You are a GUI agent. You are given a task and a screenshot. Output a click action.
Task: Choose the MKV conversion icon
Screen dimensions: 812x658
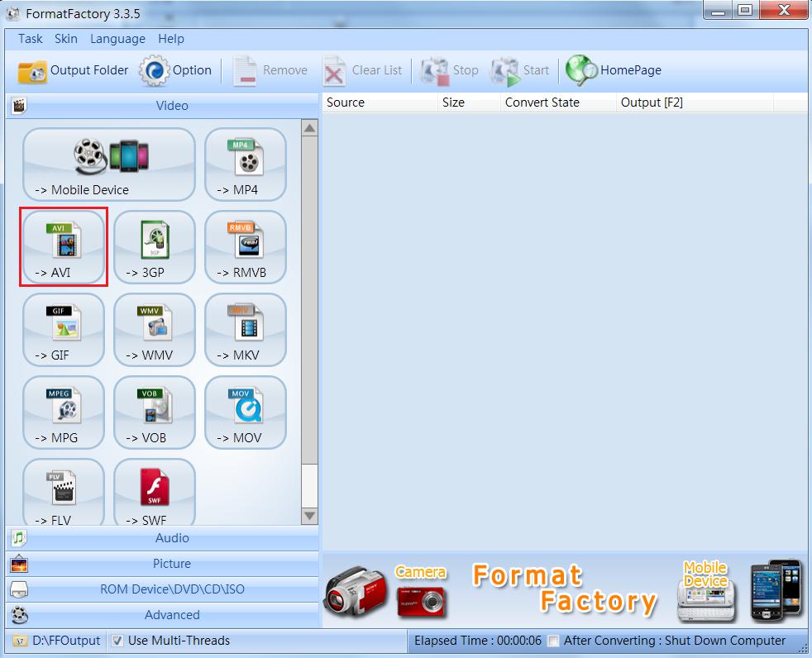(x=246, y=330)
